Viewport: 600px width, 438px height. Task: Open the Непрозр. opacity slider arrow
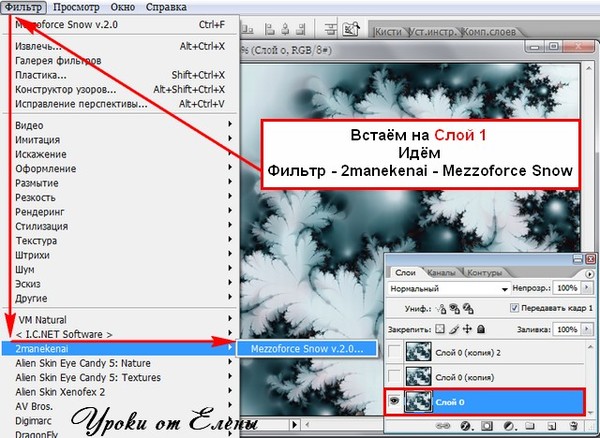[587, 288]
